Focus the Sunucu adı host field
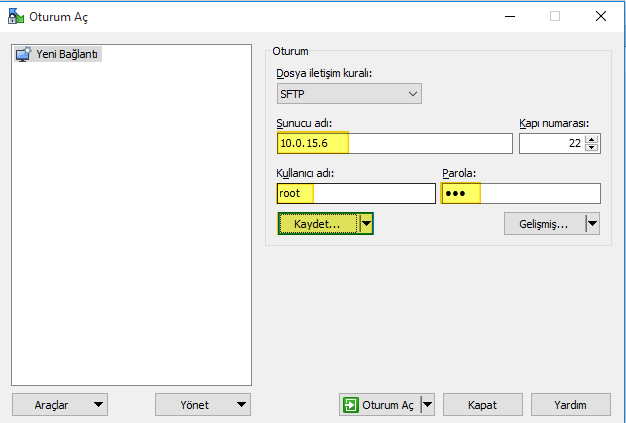The width and height of the screenshot is (626, 423). click(394, 143)
